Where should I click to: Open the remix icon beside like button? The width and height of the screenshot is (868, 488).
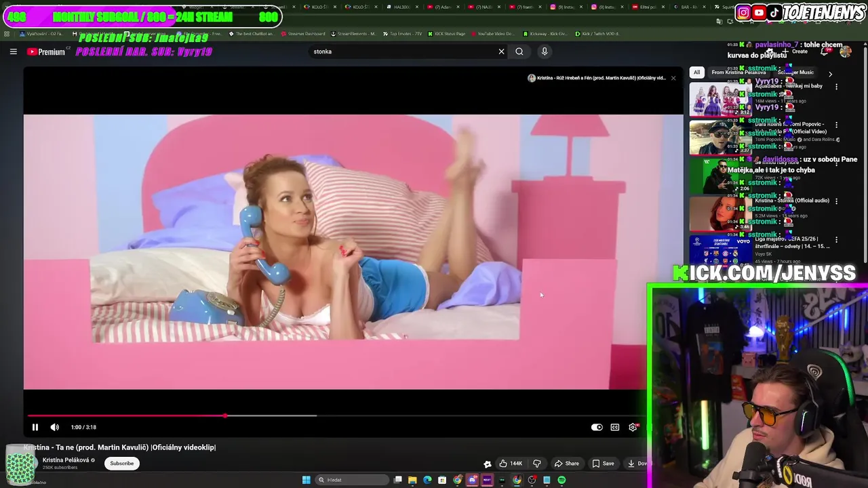click(x=487, y=464)
